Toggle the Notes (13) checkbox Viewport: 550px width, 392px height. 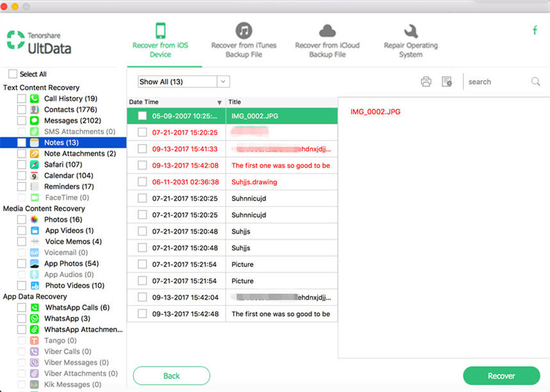pyautogui.click(x=21, y=143)
